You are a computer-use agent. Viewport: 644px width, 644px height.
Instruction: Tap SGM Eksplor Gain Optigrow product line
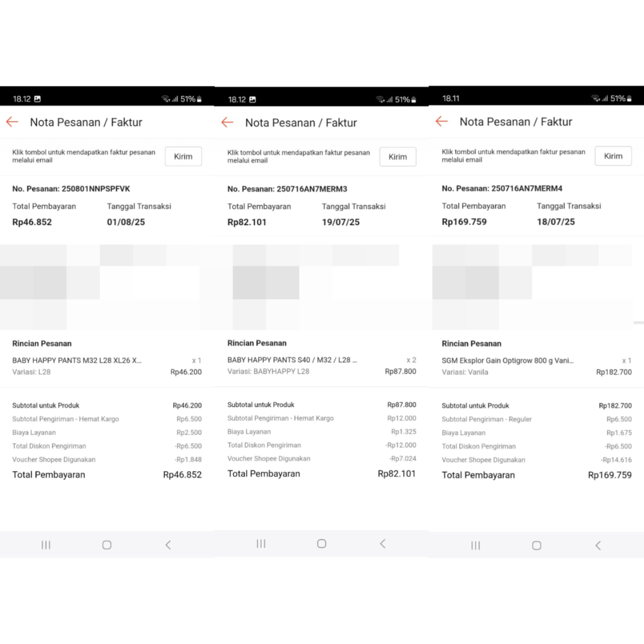pos(507,361)
